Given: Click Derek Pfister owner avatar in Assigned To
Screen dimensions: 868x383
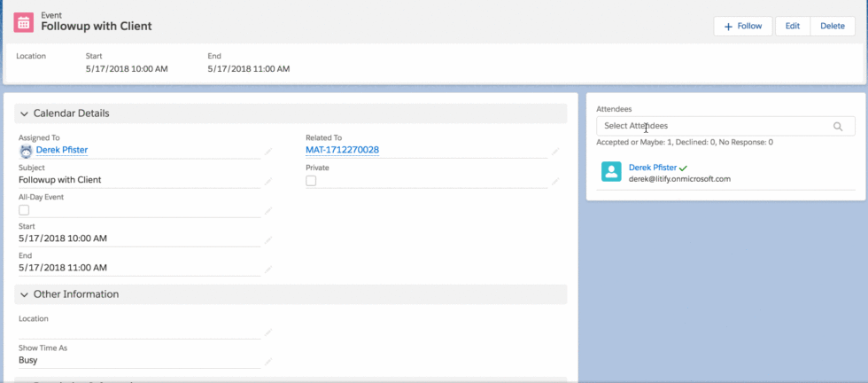Looking at the screenshot, I should coord(26,150).
